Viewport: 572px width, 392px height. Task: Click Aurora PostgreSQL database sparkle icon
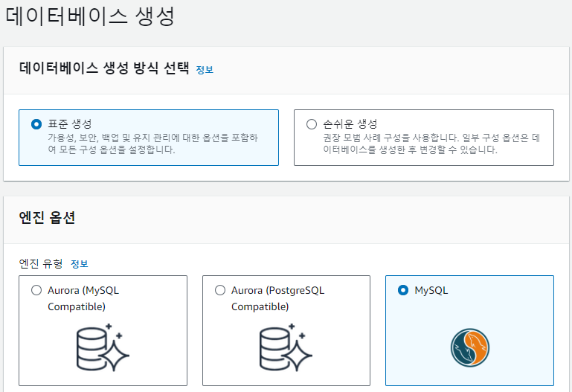pyautogui.click(x=286, y=347)
